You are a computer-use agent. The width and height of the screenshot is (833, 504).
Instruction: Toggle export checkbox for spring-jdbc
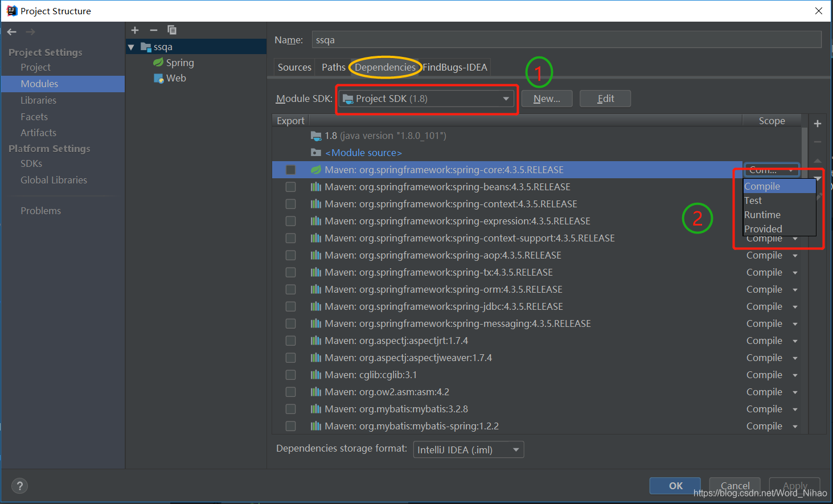290,306
